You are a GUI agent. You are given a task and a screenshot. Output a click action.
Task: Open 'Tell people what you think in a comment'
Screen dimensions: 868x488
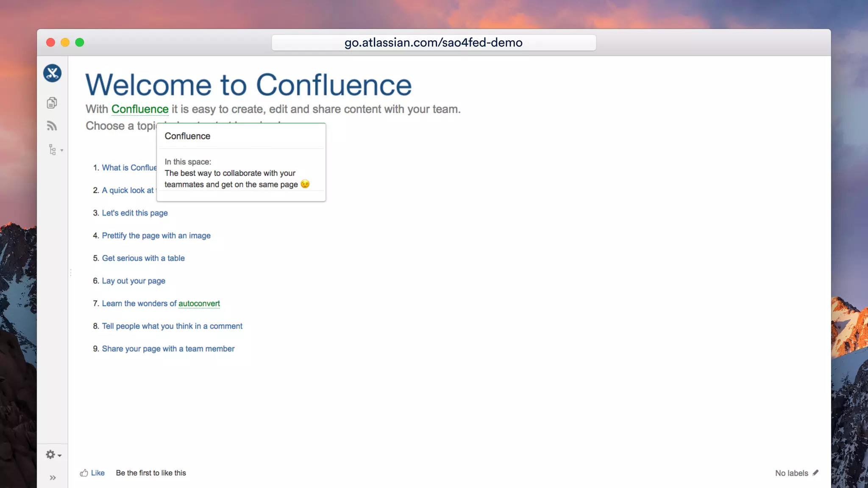pyautogui.click(x=172, y=326)
